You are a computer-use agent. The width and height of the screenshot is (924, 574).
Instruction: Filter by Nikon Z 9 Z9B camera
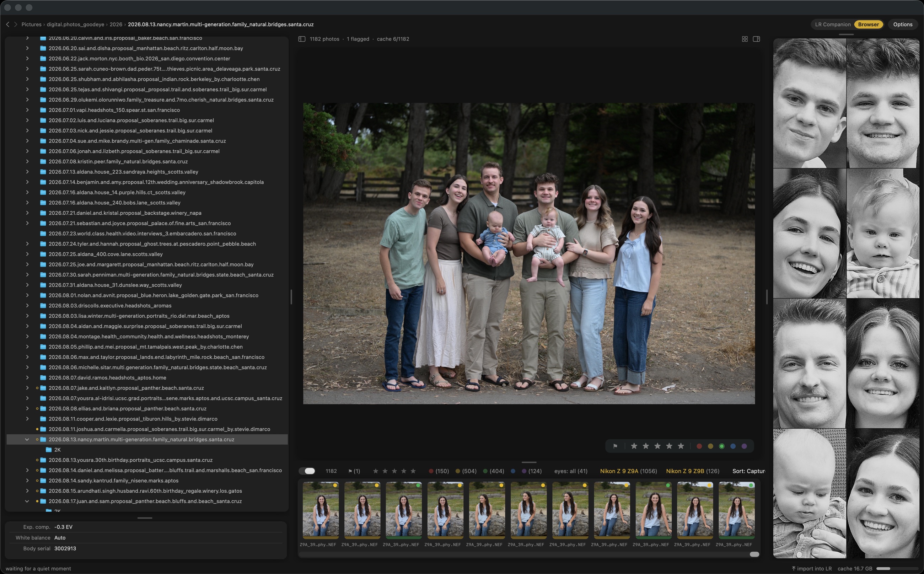tap(692, 471)
